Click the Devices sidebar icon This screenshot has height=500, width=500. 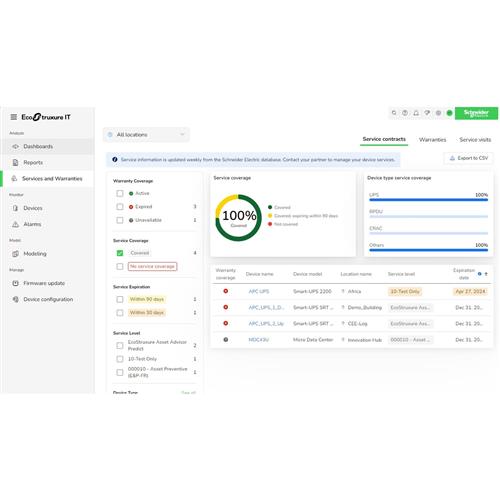[15, 208]
